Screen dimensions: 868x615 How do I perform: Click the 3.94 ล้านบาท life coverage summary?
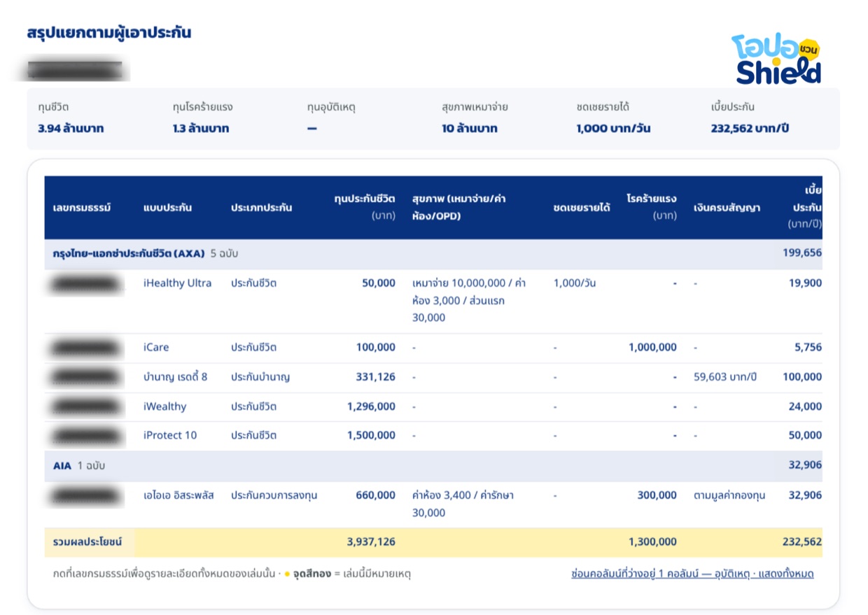(71, 129)
